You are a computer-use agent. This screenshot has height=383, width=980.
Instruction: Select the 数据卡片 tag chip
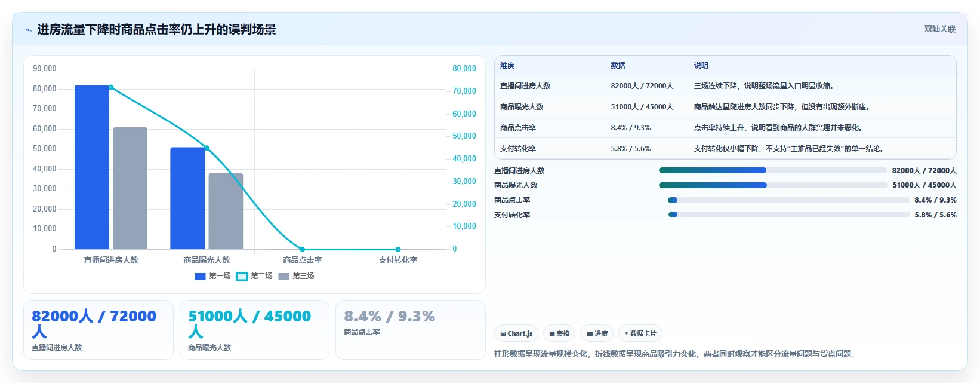[x=640, y=333]
